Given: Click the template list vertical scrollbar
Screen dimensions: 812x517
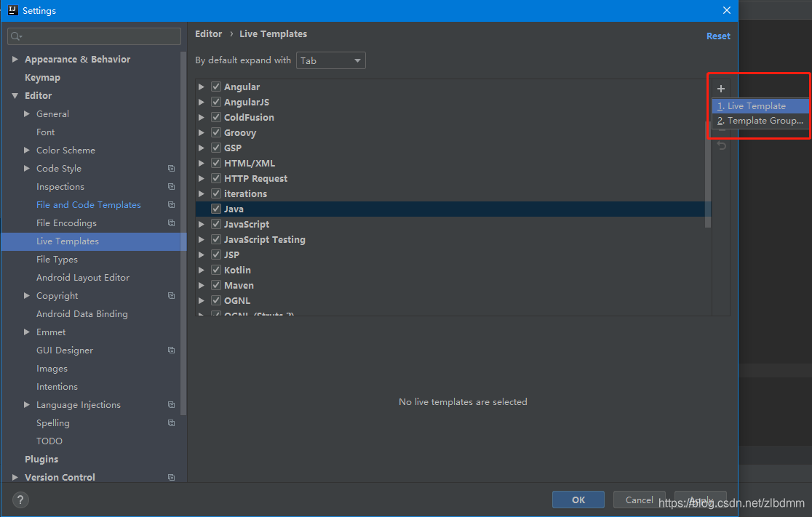Looking at the screenshot, I should click(708, 174).
